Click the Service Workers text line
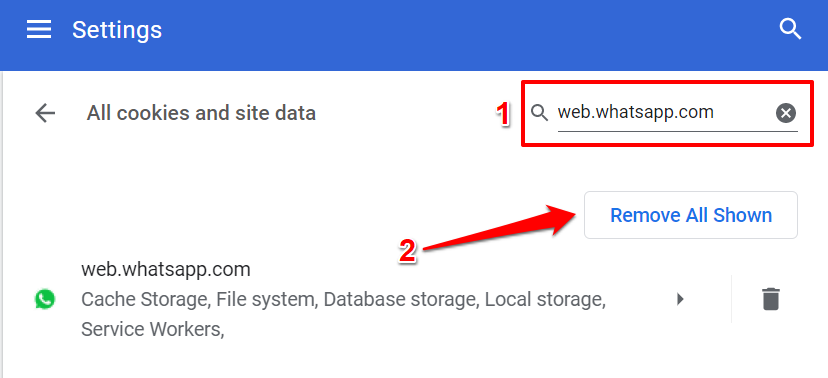The width and height of the screenshot is (828, 378). tap(153, 329)
